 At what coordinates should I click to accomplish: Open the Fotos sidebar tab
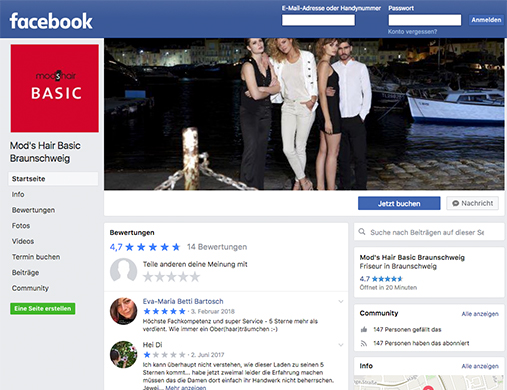point(21,226)
